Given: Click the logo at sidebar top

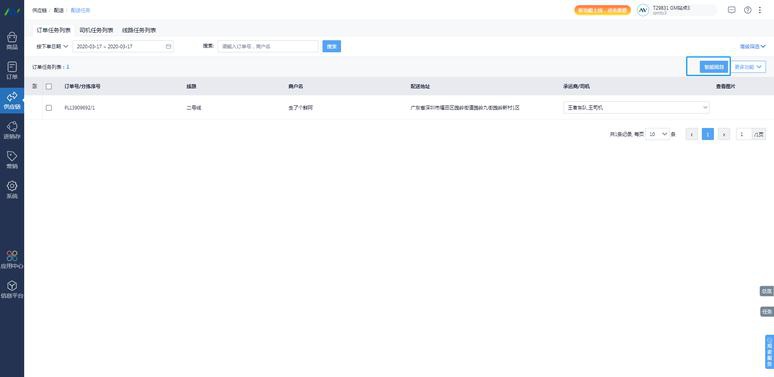Looking at the screenshot, I should click(12, 11).
